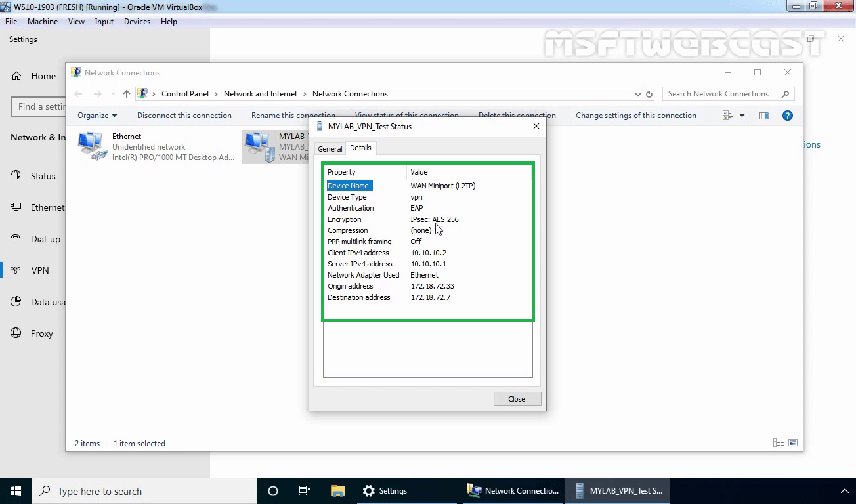Open the address bar dropdown arrow

click(637, 94)
